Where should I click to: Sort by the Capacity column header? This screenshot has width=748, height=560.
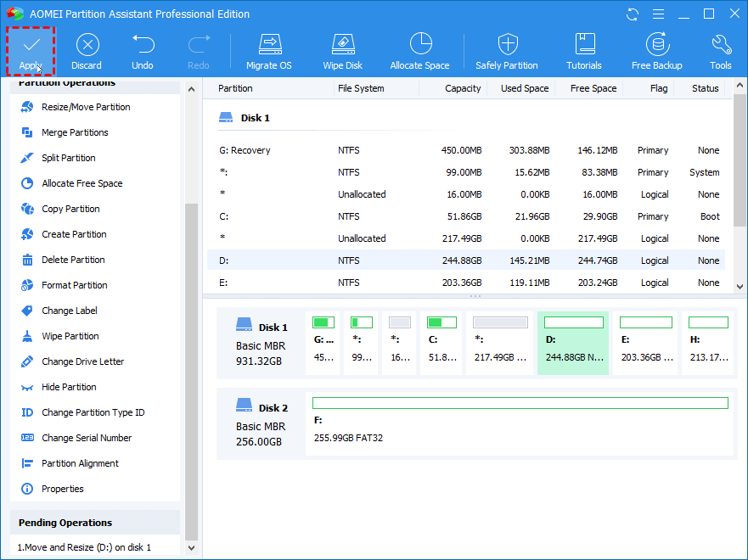(463, 88)
